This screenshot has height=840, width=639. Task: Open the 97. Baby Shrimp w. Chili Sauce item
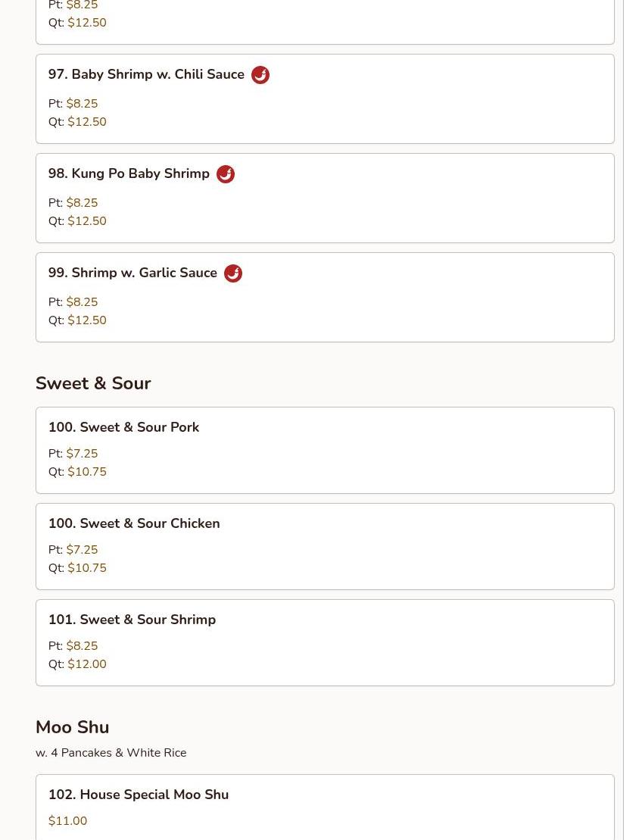coord(325,98)
